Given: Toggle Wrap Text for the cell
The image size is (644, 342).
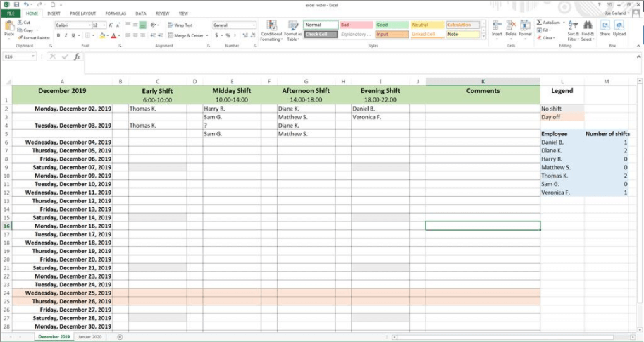Looking at the screenshot, I should [182, 25].
